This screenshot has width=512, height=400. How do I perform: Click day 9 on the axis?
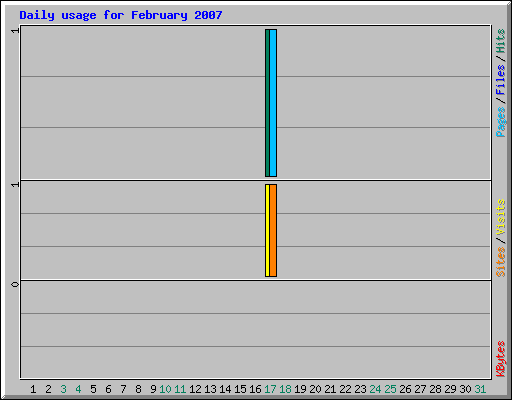[x=153, y=389]
